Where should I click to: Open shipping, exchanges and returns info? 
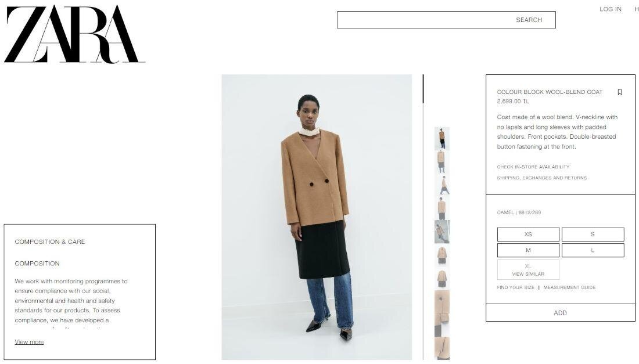pyautogui.click(x=541, y=178)
